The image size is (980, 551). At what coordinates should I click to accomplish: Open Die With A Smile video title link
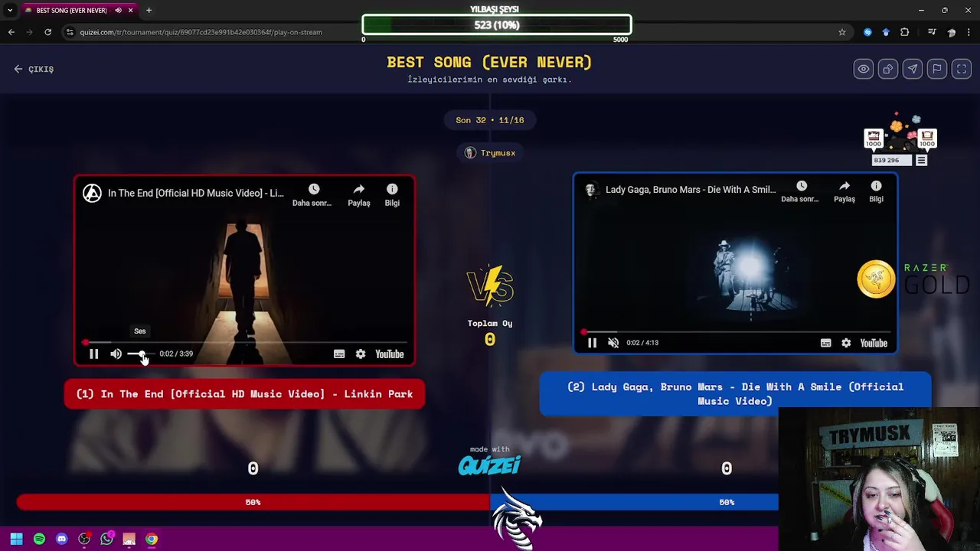691,190
